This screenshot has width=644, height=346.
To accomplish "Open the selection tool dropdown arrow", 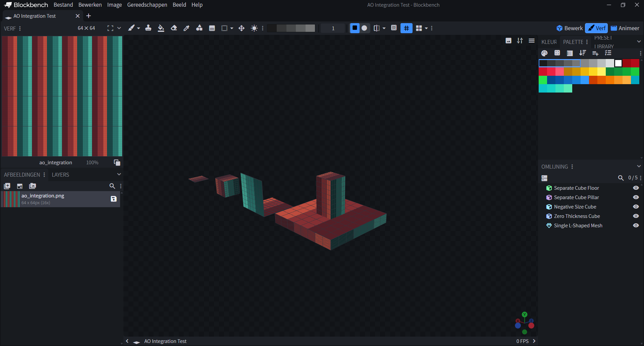I will click(x=232, y=28).
